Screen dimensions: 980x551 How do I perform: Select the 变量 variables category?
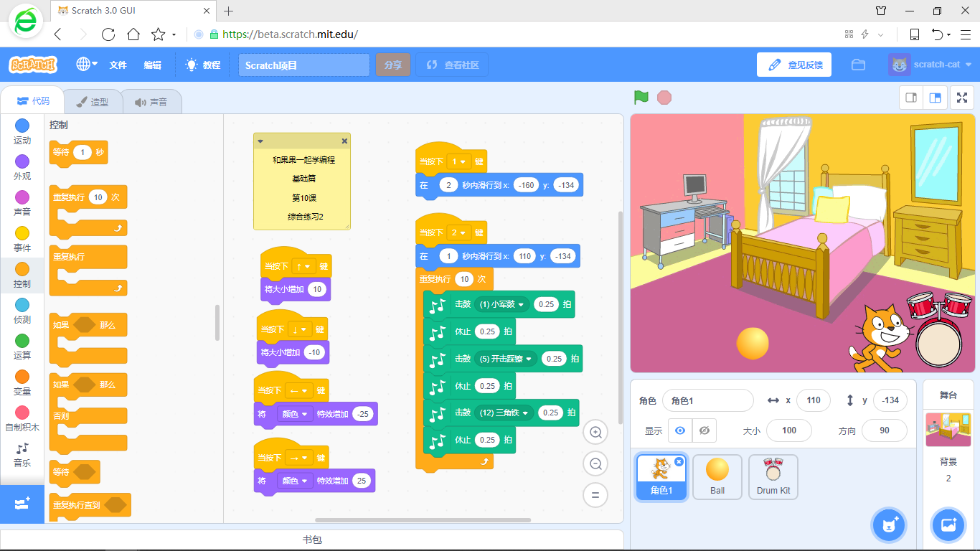pyautogui.click(x=22, y=383)
